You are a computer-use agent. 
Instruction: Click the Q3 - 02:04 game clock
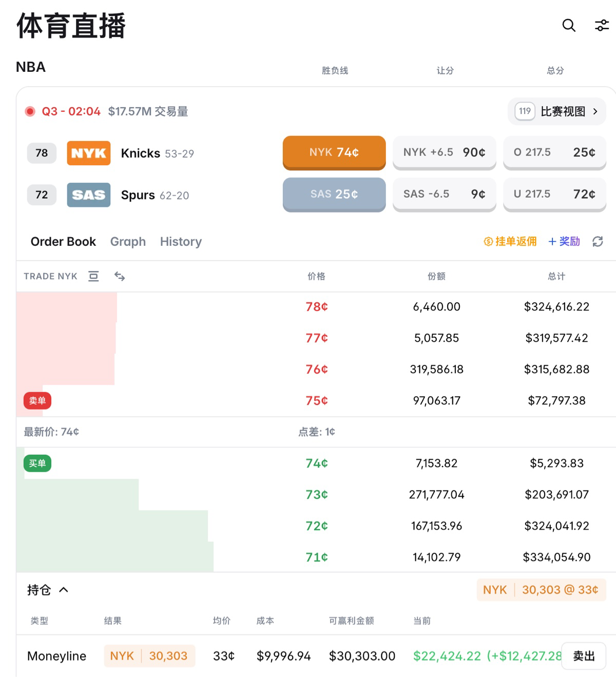pos(71,111)
